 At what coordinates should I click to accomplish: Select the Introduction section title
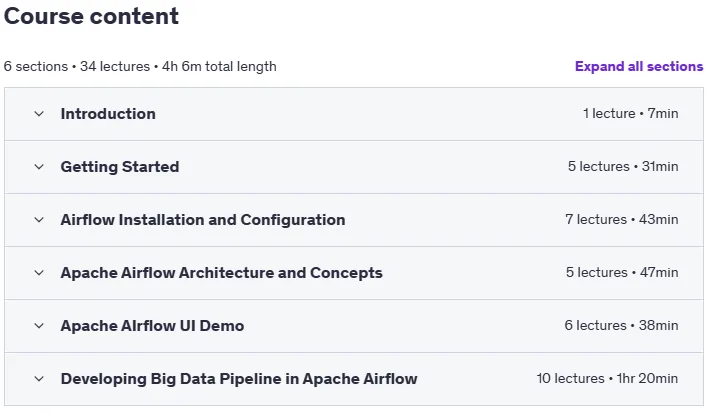pos(108,114)
